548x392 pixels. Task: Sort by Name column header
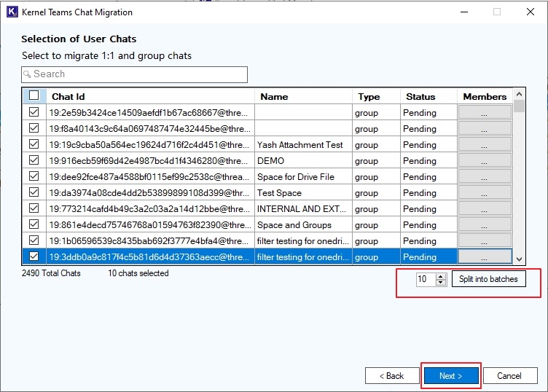click(303, 96)
